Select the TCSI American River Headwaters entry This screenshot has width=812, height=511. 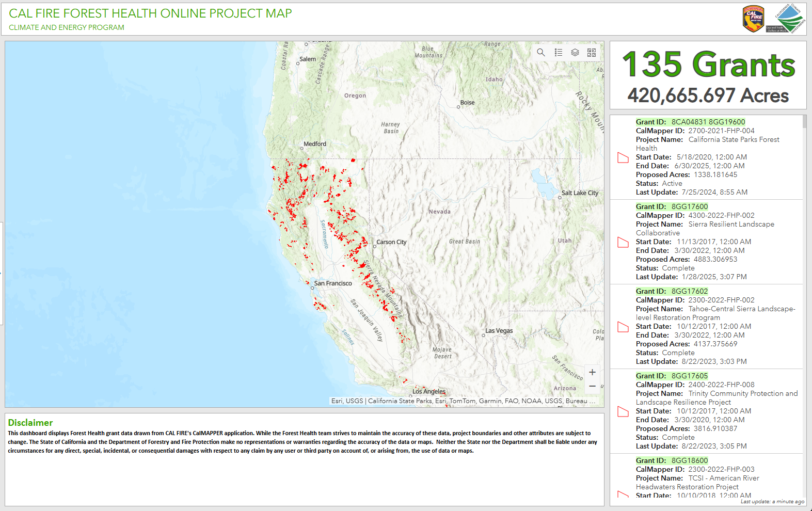click(706, 478)
